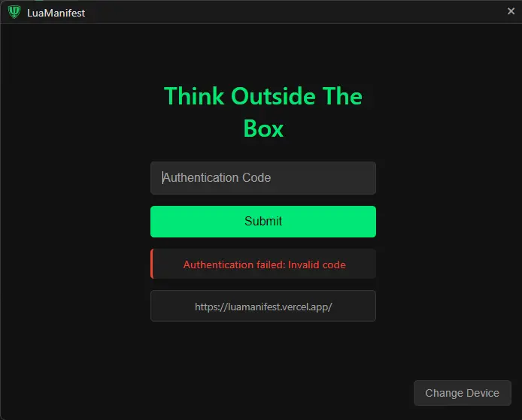The height and width of the screenshot is (420, 522).
Task: Click the Change Device button
Action: click(462, 393)
